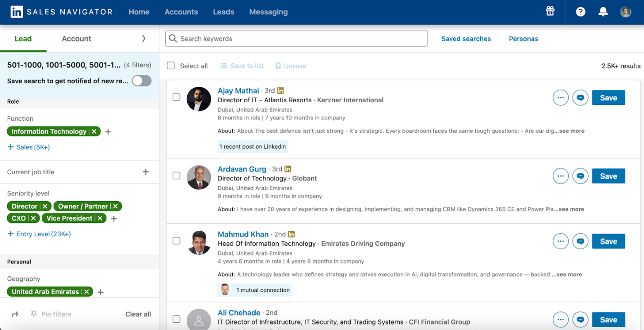Open Accounts in the navigation bar
644x330 pixels.
(x=181, y=12)
